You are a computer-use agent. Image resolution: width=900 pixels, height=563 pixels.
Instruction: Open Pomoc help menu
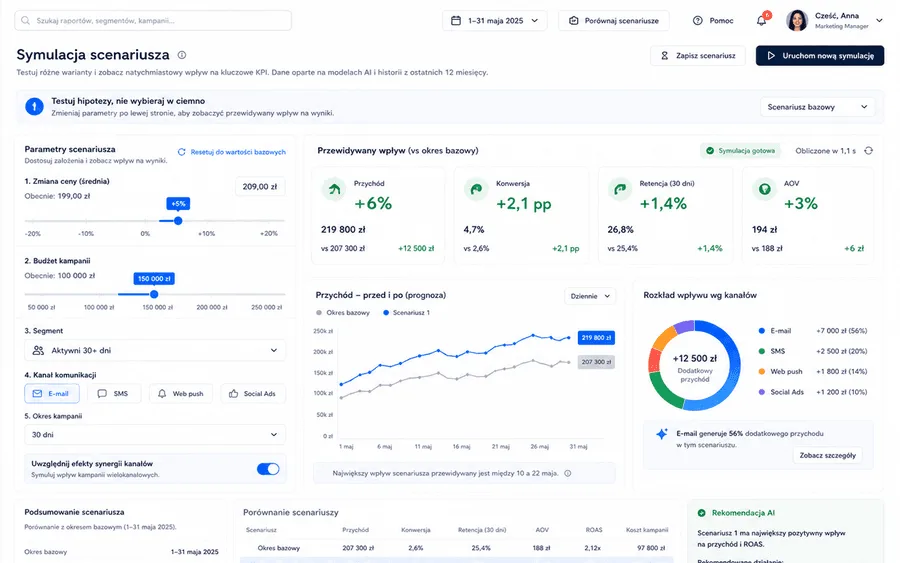(713, 21)
